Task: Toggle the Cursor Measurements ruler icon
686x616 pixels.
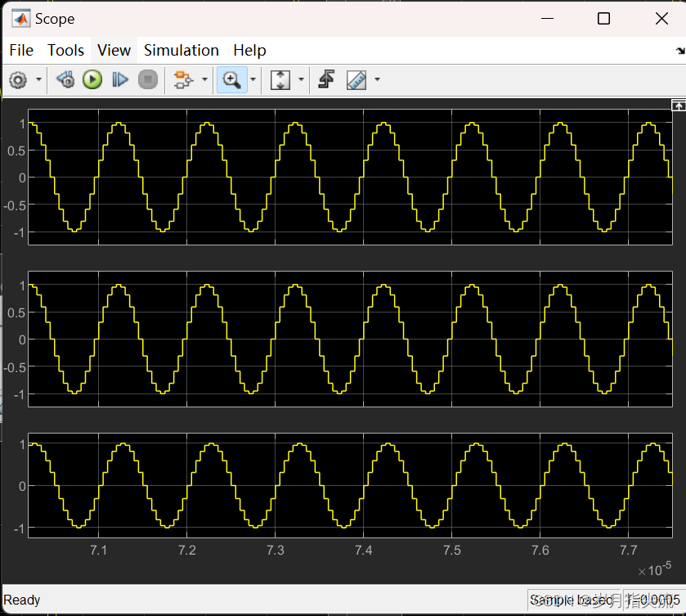Action: click(x=356, y=80)
